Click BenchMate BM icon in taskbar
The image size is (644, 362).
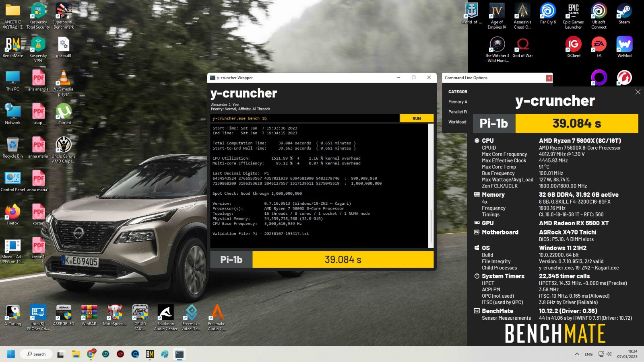tap(150, 354)
